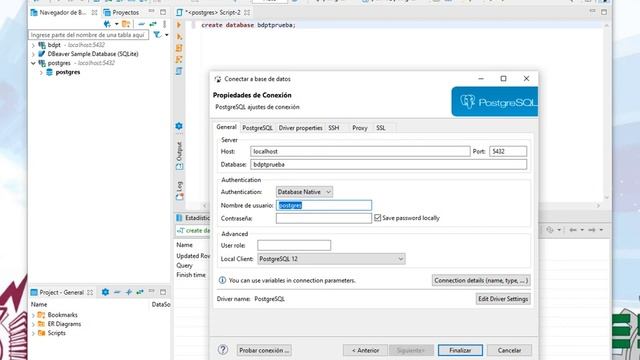Close the Navegador de B... tab
Image resolution: width=640 pixels, height=360 pixels.
point(94,13)
